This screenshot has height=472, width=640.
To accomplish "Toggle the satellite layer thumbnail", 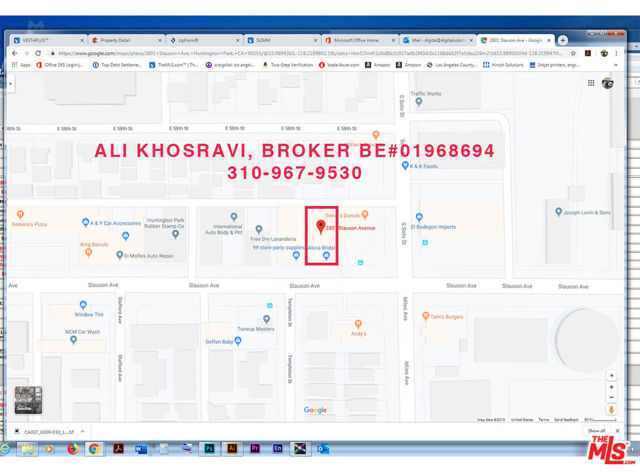I will pyautogui.click(x=27, y=401).
